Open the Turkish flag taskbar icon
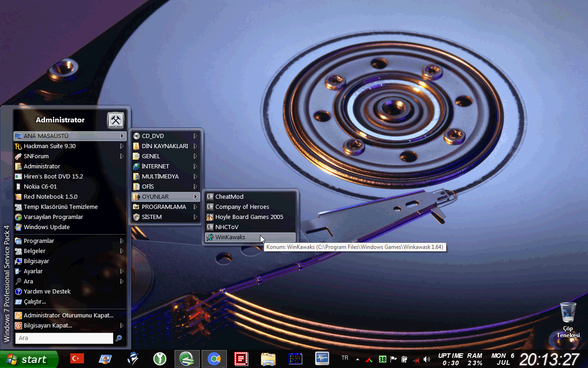This screenshot has height=368, width=588. [x=77, y=359]
